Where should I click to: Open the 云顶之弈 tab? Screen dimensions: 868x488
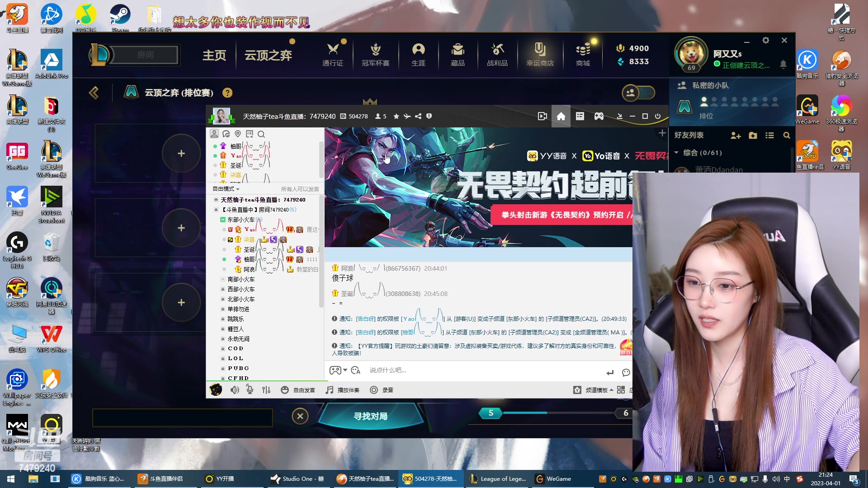[268, 55]
